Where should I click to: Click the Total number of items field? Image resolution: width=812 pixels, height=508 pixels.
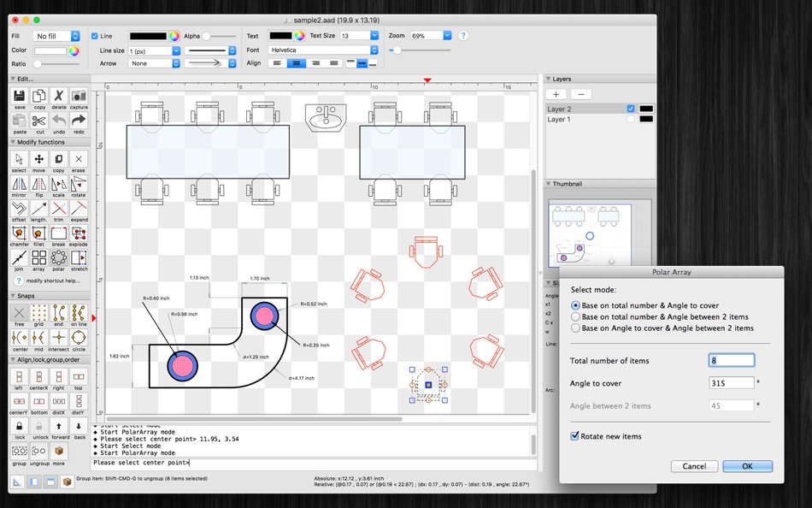pos(731,360)
